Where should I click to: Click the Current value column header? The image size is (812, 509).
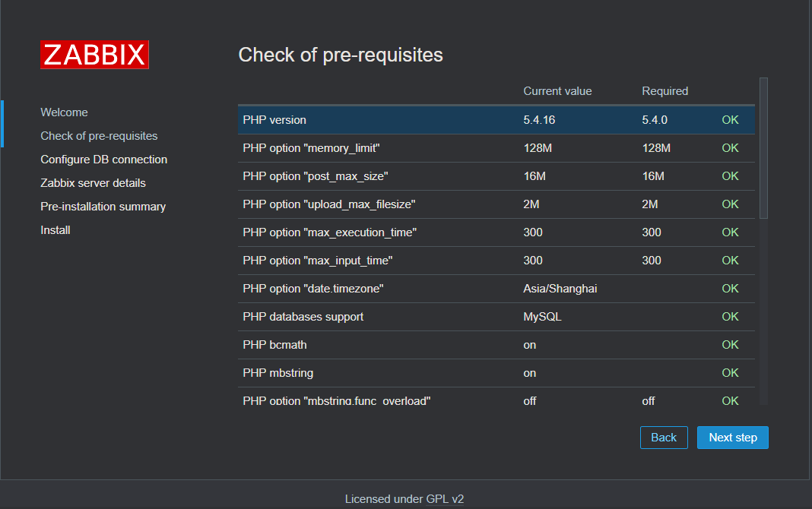point(557,91)
